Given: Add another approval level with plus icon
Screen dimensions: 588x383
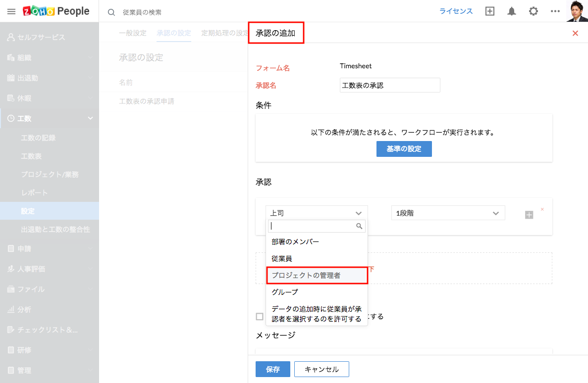Looking at the screenshot, I should click(529, 215).
